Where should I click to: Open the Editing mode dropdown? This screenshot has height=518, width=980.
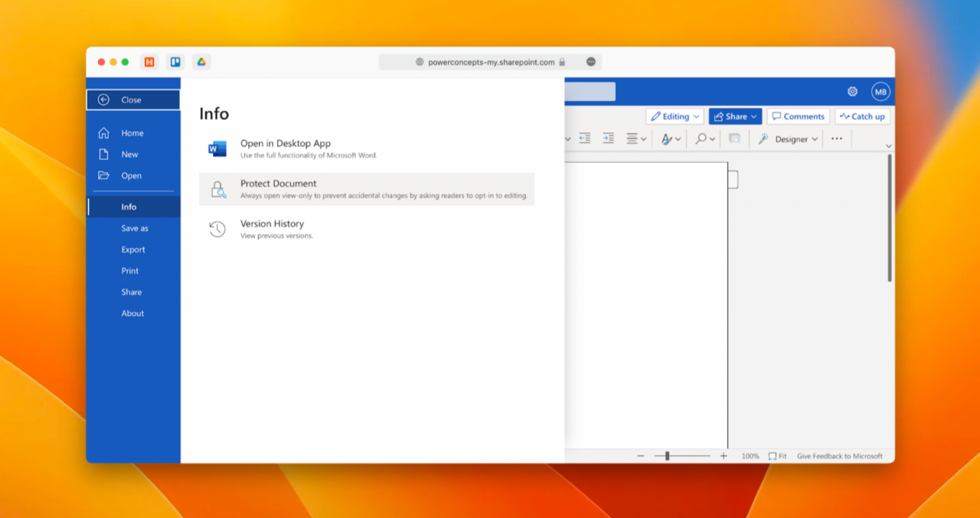[x=675, y=116]
